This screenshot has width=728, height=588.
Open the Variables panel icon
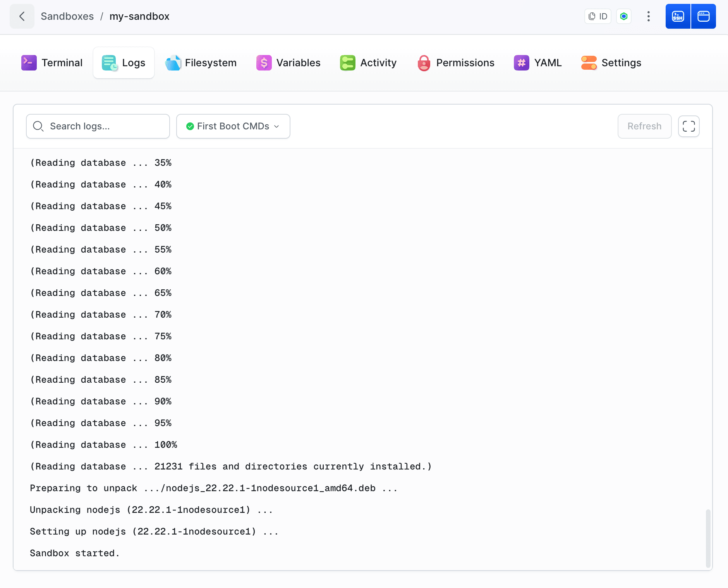[x=264, y=62]
